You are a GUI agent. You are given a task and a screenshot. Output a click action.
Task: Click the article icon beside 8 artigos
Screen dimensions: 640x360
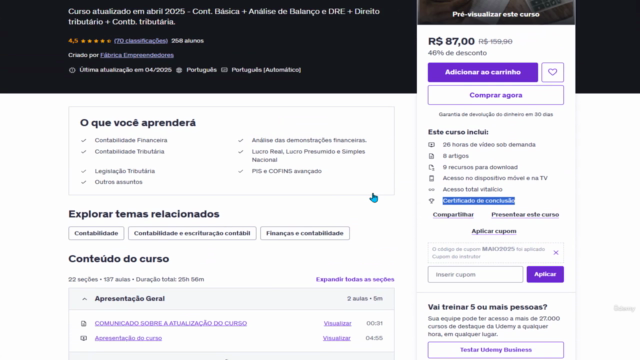pos(431,156)
